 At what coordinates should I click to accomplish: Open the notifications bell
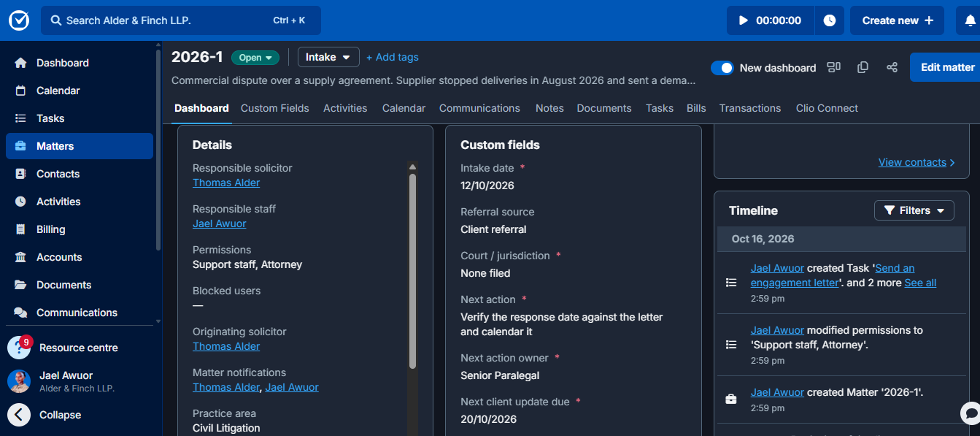tap(970, 20)
